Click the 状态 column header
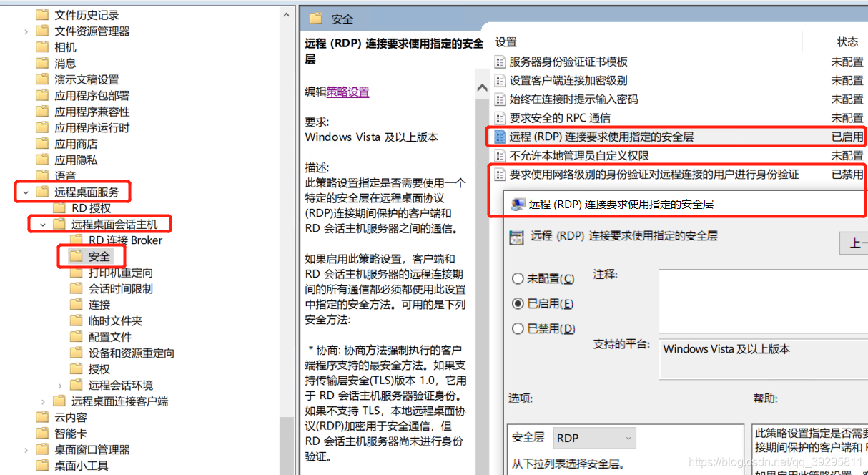 pos(847,42)
